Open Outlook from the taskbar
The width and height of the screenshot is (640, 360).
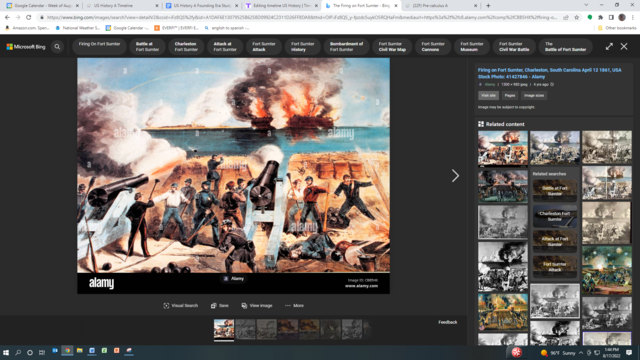(x=55, y=351)
